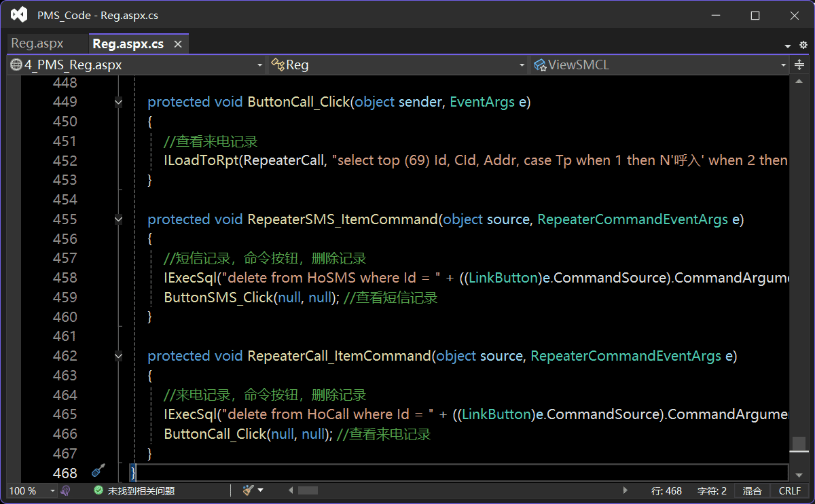Collapse the RepeaterCall_ItemCommand method
Screen dimensions: 815x504
pos(119,356)
